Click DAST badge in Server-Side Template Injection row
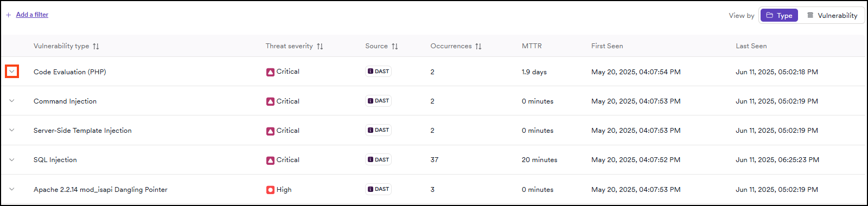Viewport: 868px width, 206px height. tap(379, 130)
